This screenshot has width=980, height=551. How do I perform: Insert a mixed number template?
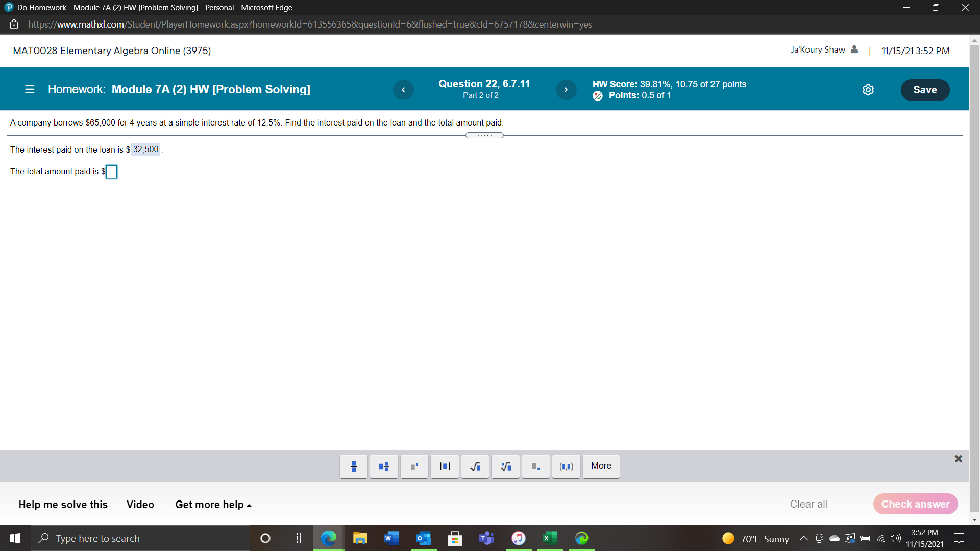tap(383, 466)
